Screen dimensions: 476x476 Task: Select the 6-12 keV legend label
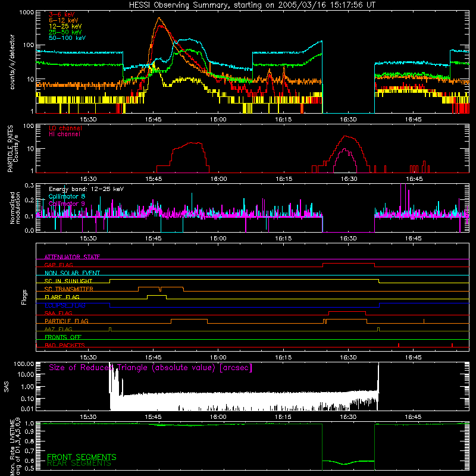pyautogui.click(x=63, y=20)
